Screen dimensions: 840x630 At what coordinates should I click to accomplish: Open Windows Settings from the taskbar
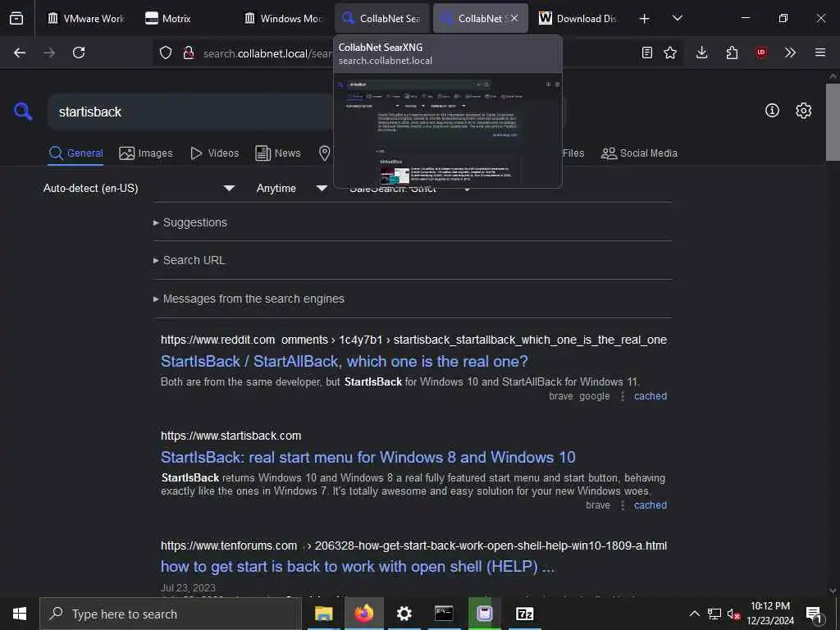coord(404,614)
